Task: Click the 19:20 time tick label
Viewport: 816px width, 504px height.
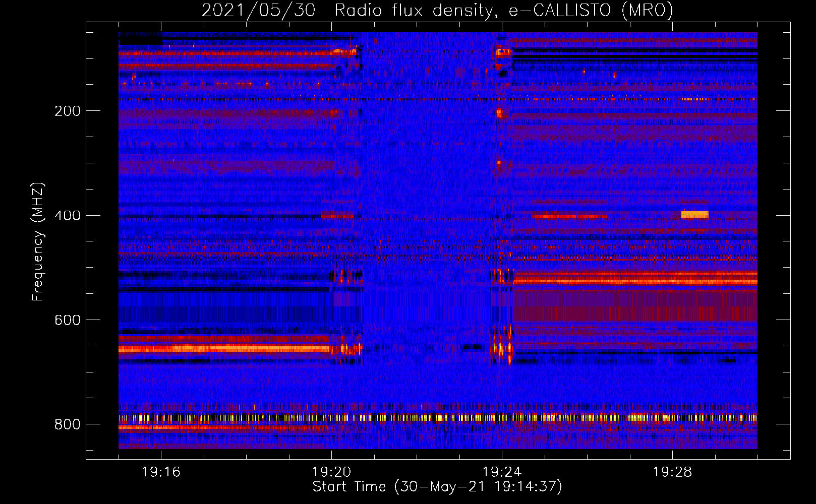Action: coord(331,472)
